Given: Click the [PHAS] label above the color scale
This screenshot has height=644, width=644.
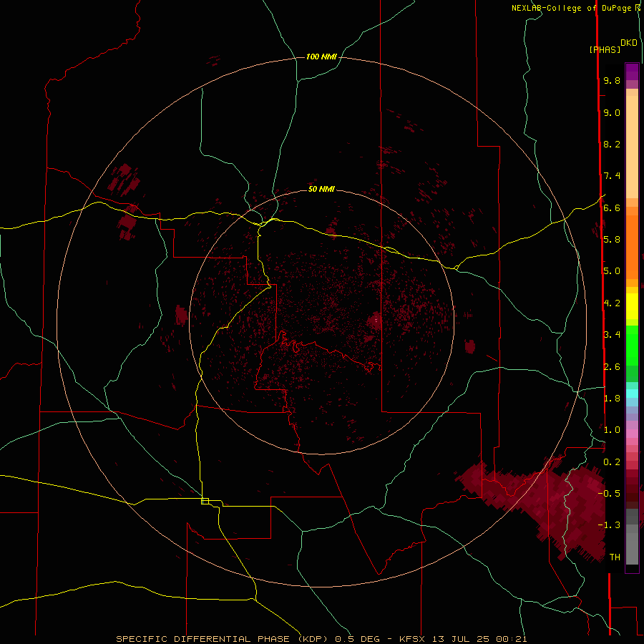Looking at the screenshot, I should (605, 49).
